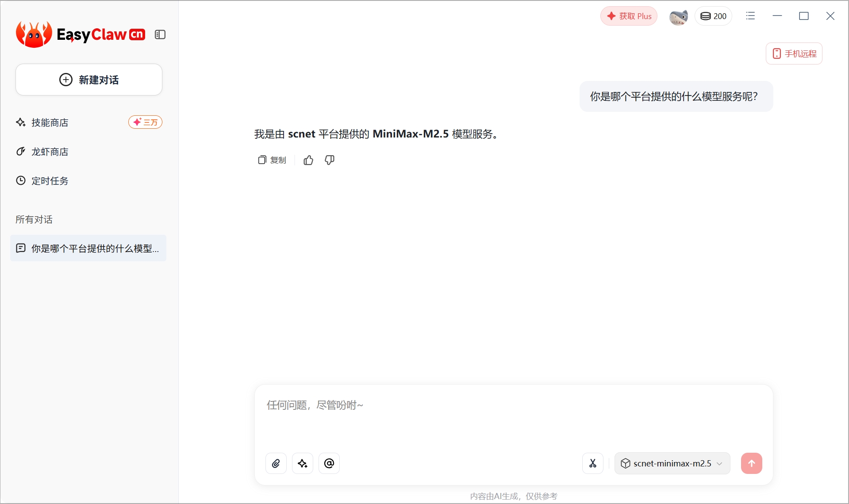Click the @ mention icon

329,463
